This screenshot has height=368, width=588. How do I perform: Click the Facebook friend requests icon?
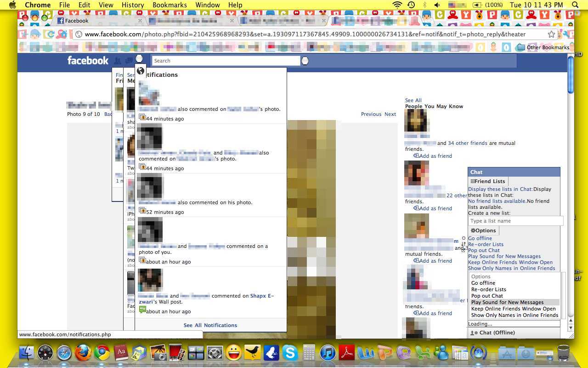(x=118, y=61)
